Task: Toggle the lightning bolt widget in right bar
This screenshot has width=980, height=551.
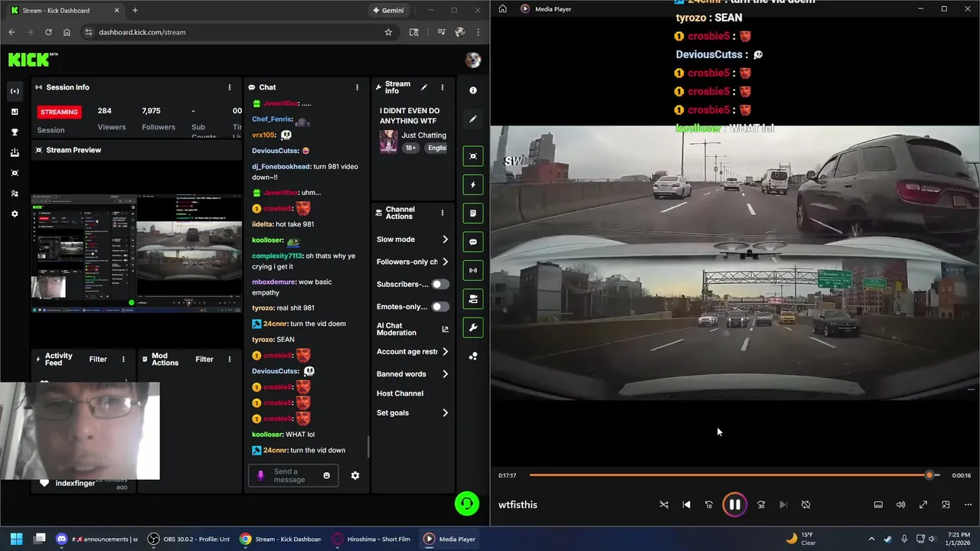Action: click(x=473, y=184)
